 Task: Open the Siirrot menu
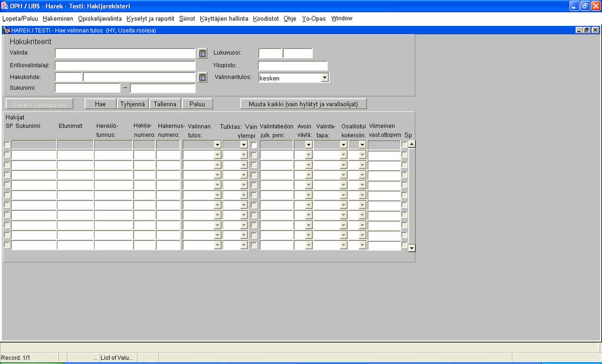tap(187, 18)
